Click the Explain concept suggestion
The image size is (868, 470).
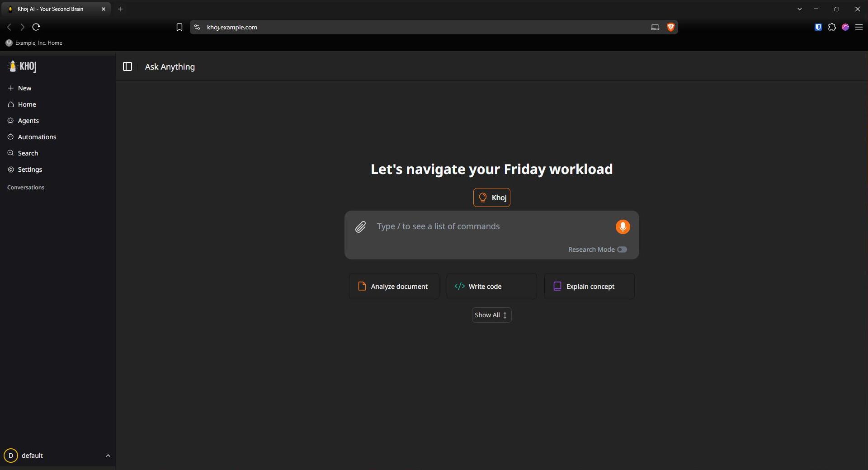(x=589, y=286)
